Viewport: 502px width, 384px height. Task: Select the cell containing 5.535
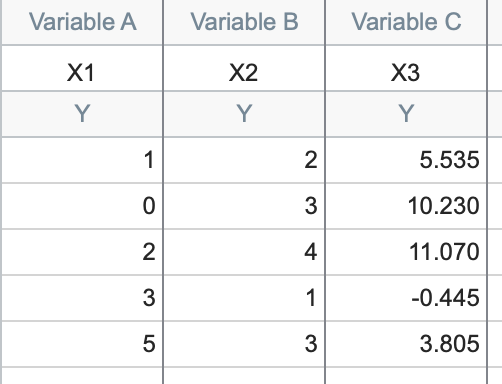(x=406, y=160)
